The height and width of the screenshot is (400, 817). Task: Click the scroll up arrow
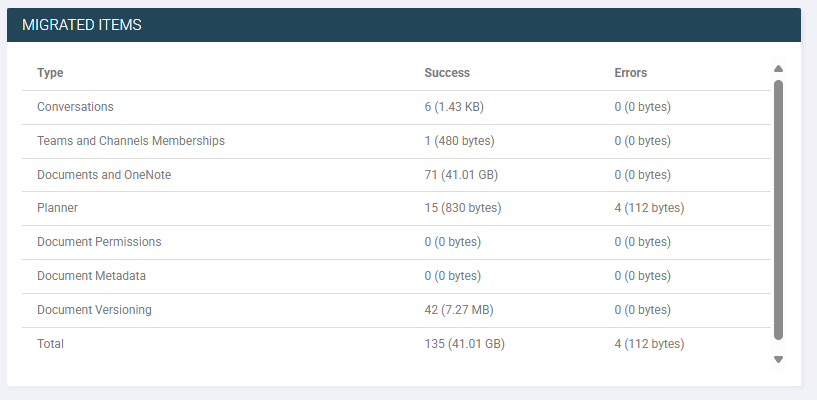click(778, 68)
